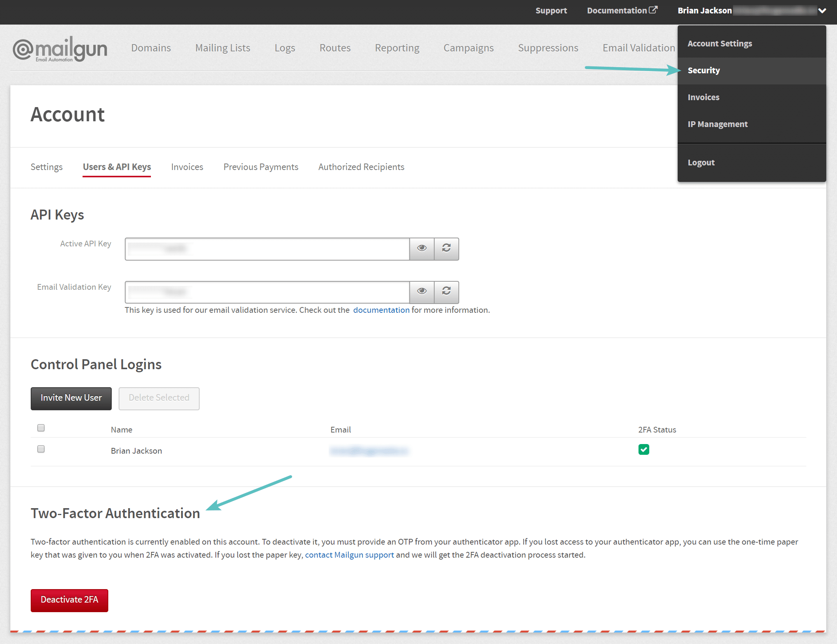This screenshot has height=644, width=837.
Task: Select Account Settings from dropdown
Action: (x=720, y=43)
